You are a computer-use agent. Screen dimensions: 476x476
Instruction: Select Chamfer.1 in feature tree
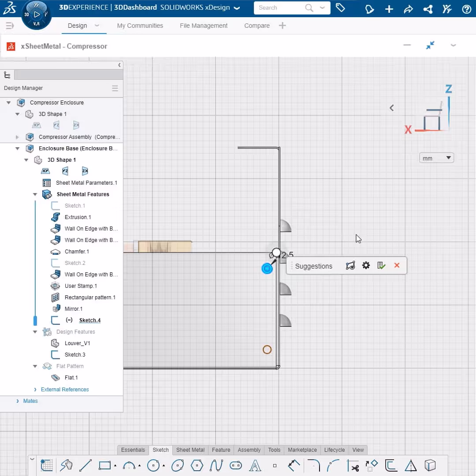[x=77, y=252]
